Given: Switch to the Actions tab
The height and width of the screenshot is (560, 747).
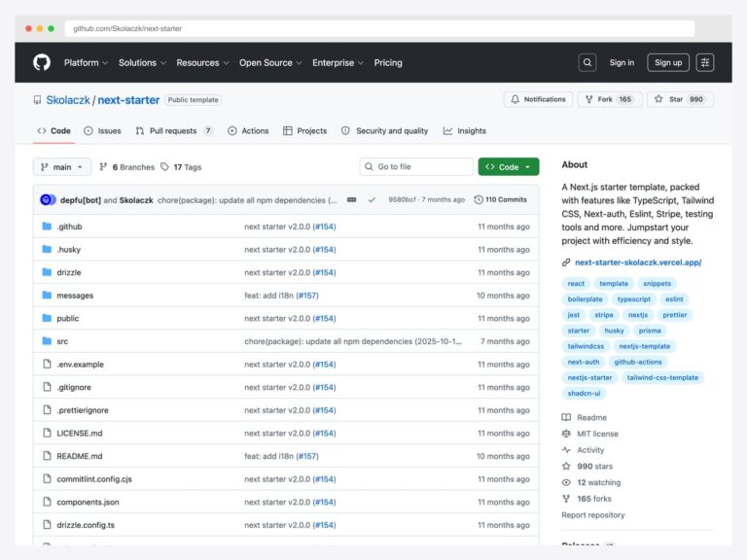Looking at the screenshot, I should [x=248, y=130].
